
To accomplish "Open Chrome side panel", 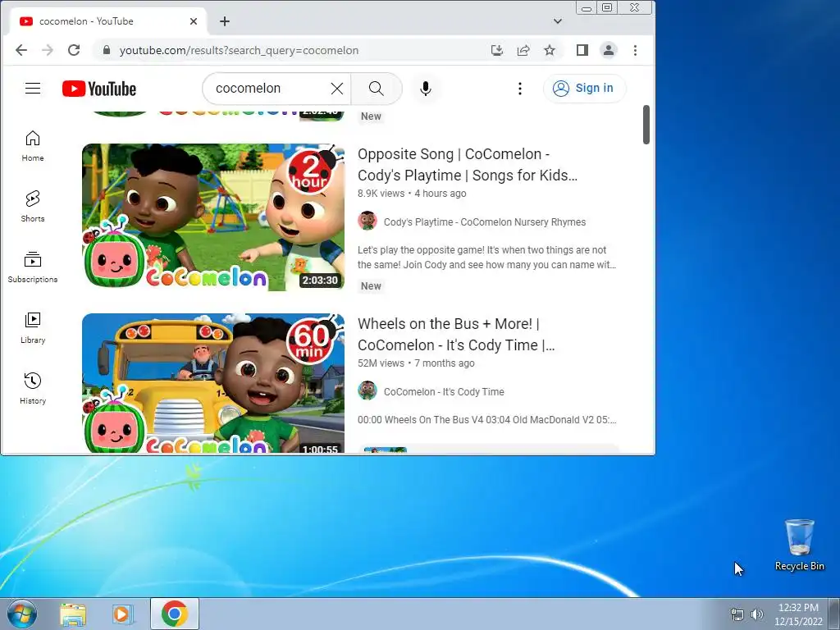I will coord(582,50).
